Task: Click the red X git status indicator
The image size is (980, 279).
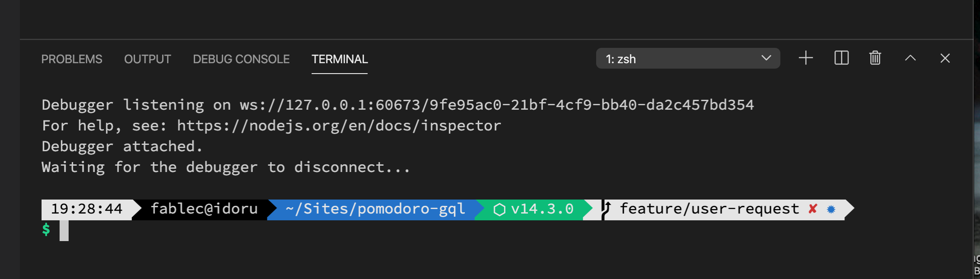Action: pos(813,209)
